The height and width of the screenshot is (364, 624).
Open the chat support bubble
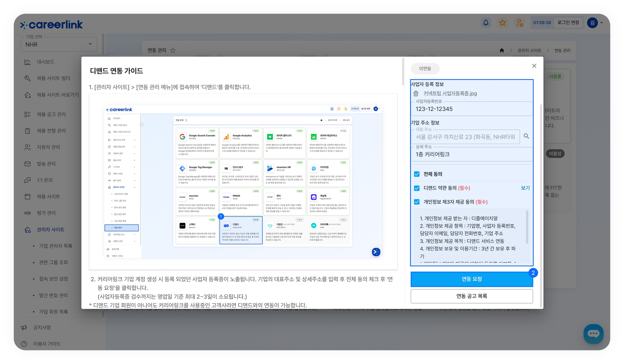(593, 333)
